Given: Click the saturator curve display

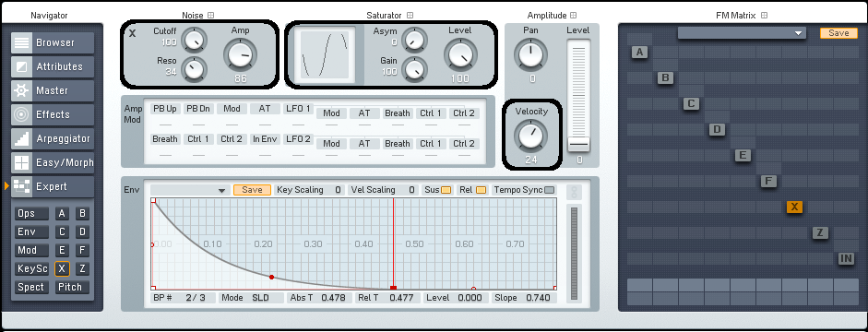Looking at the screenshot, I should (x=325, y=54).
